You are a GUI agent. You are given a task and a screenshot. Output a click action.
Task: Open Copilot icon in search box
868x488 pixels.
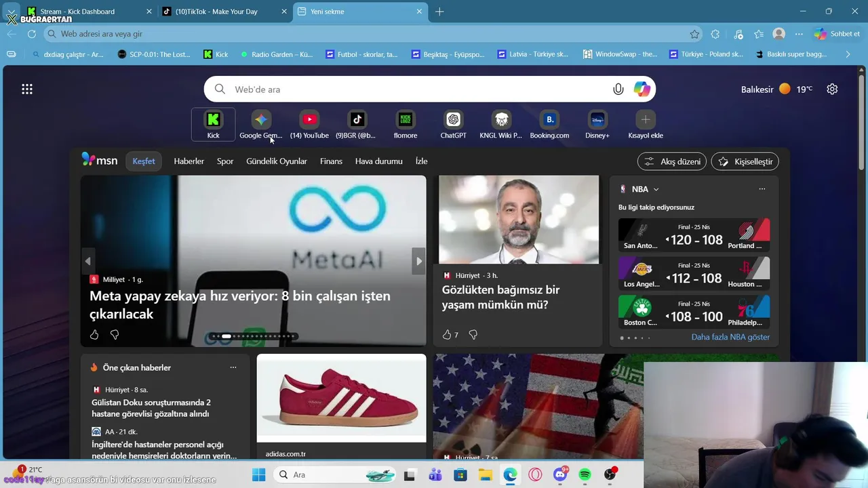(x=642, y=89)
